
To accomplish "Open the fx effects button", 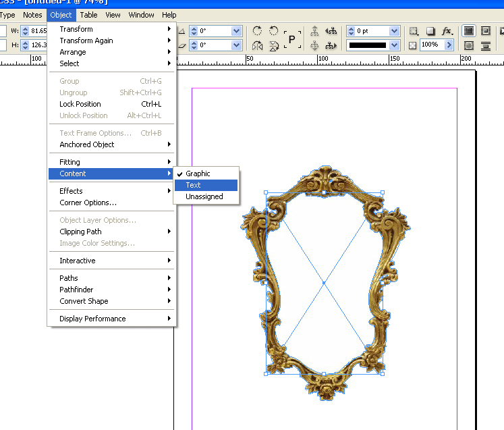I will click(447, 31).
